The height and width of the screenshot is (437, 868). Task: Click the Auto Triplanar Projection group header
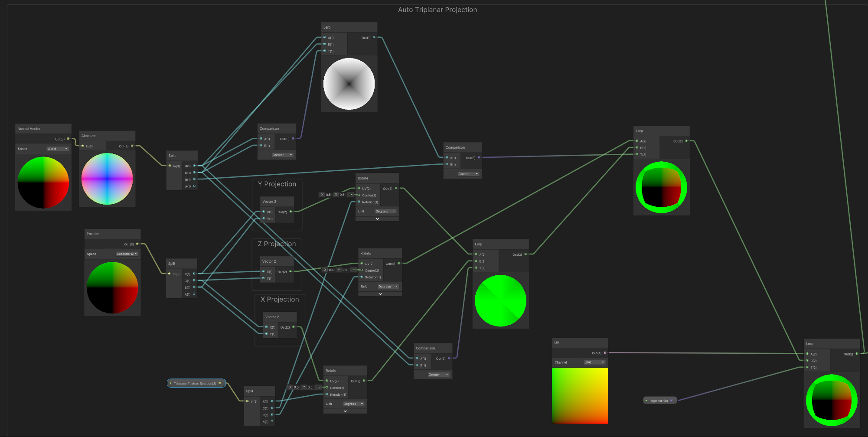click(437, 10)
